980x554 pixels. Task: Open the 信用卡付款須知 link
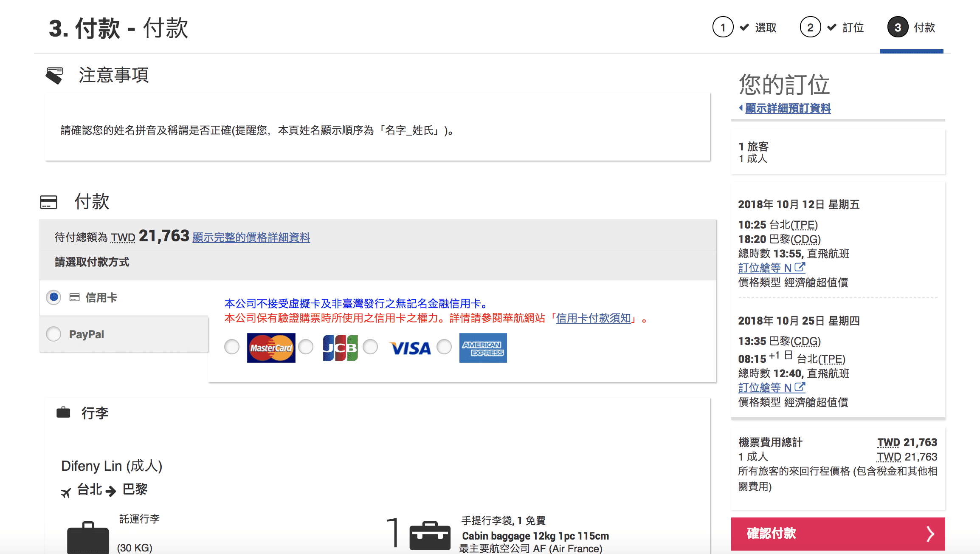[593, 318]
